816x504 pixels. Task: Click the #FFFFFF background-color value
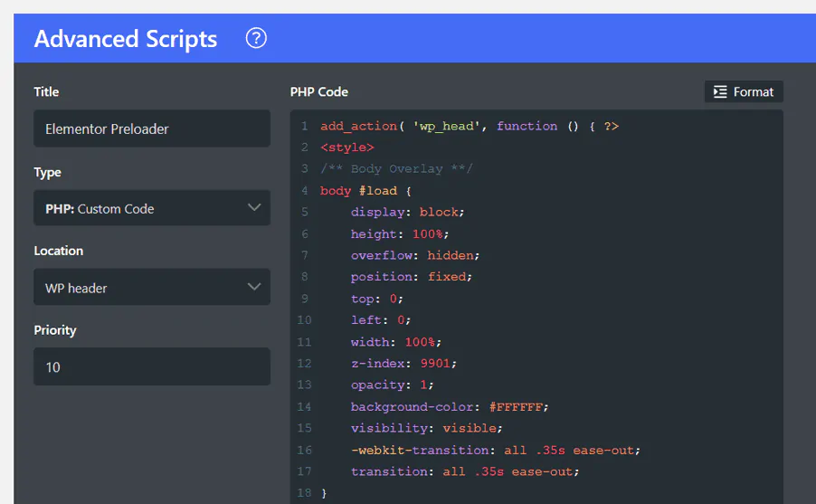(x=518, y=407)
